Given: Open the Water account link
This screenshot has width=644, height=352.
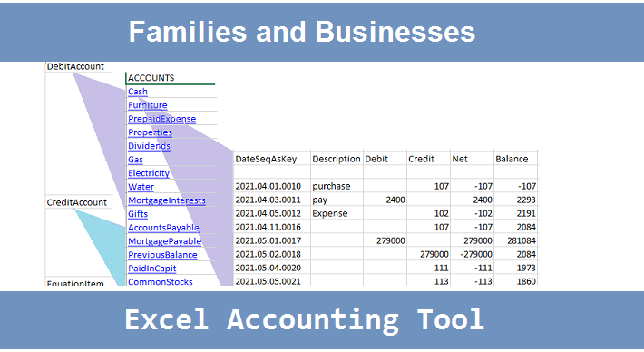Looking at the screenshot, I should point(141,187).
